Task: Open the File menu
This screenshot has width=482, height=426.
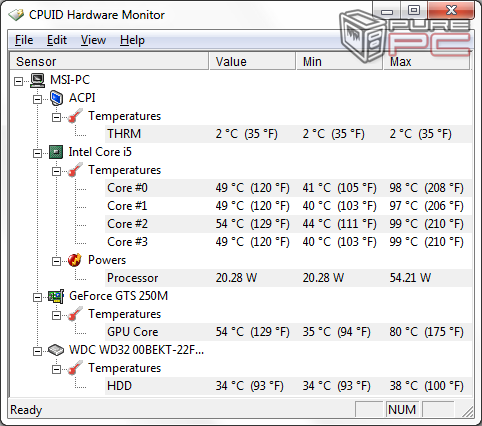Action: click(x=24, y=40)
